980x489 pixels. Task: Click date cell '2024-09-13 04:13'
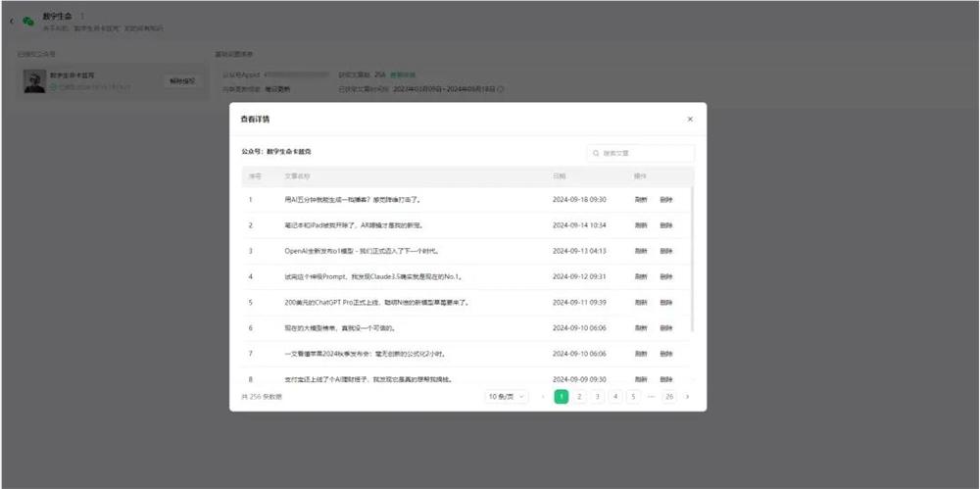(579, 251)
